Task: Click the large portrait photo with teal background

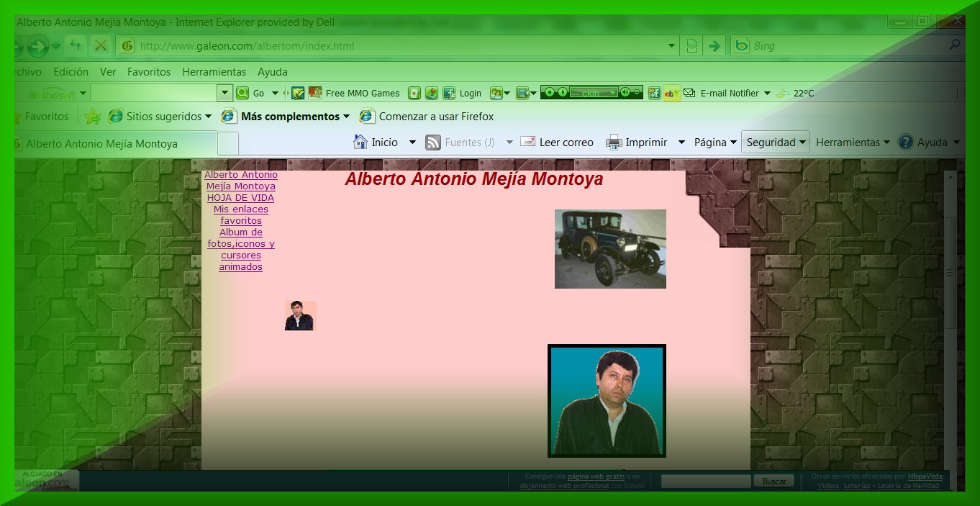Action: point(607,401)
